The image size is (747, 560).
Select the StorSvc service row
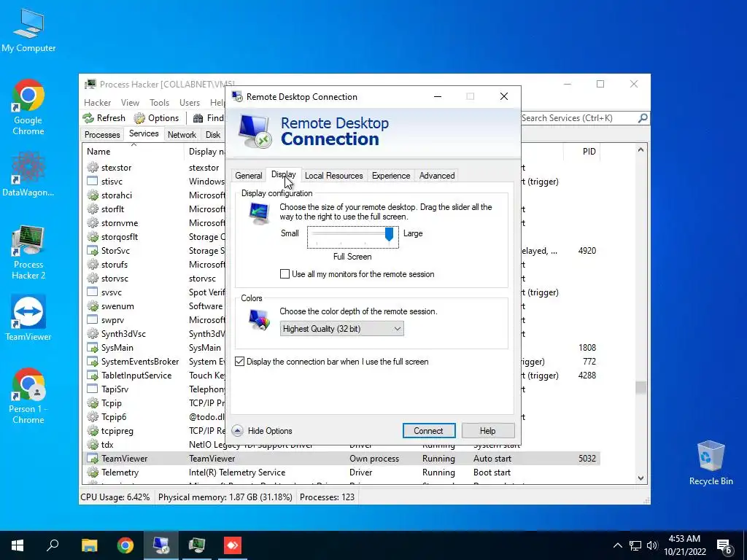[153, 251]
